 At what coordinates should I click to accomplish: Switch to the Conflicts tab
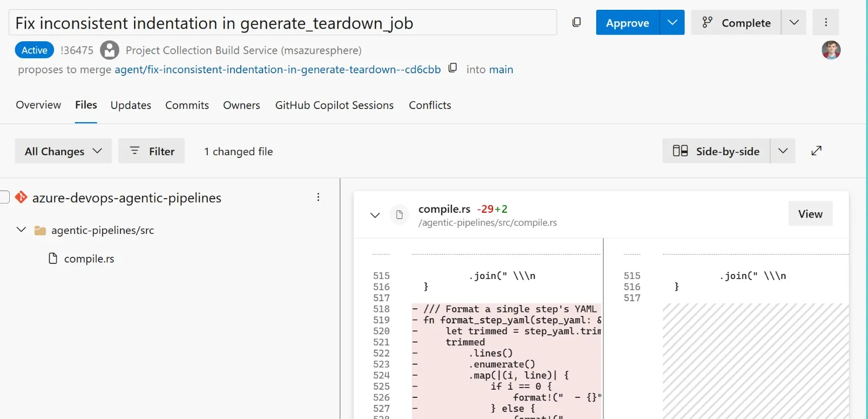(x=430, y=105)
